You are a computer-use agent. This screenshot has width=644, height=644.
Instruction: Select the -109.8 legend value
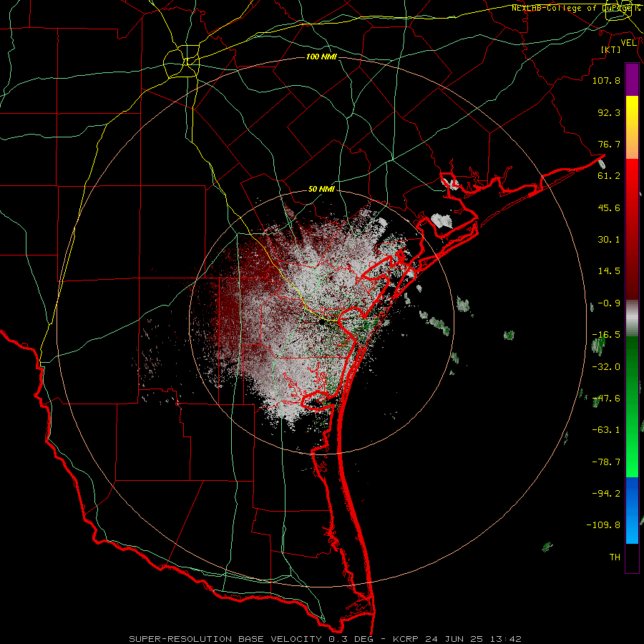603,525
